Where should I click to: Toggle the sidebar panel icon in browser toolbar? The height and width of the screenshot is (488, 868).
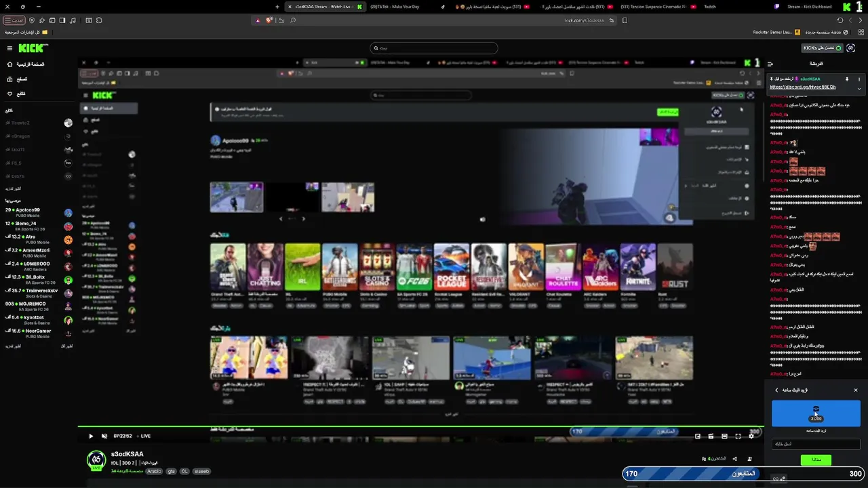62,20
